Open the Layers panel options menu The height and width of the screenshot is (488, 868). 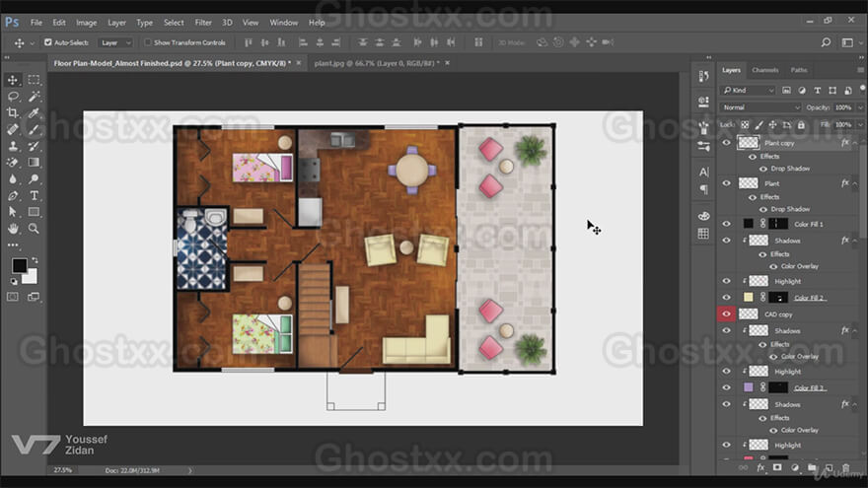(860, 70)
